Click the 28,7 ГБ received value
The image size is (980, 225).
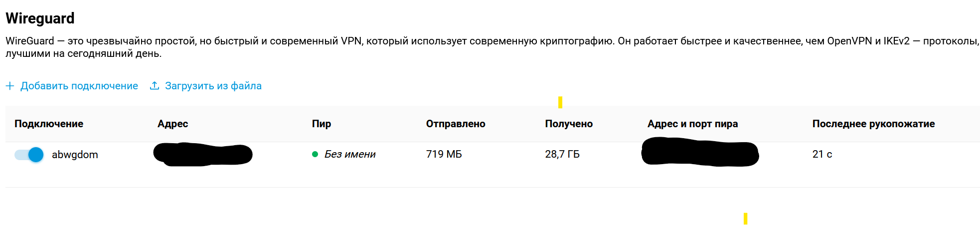point(562,154)
